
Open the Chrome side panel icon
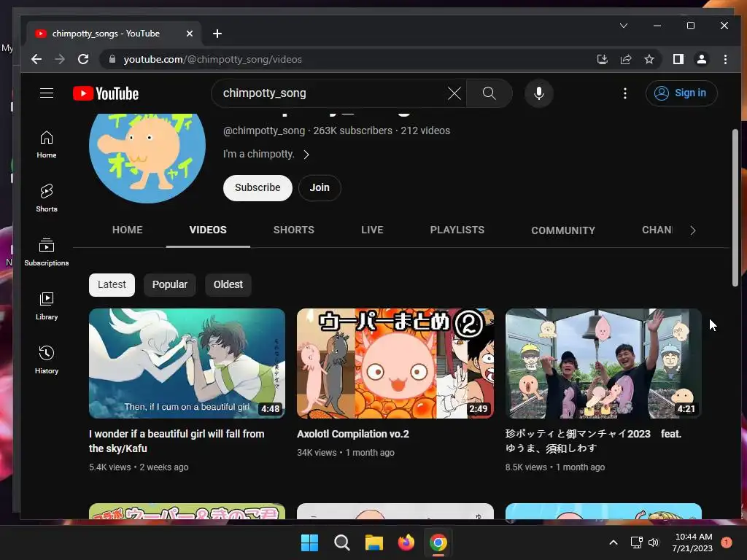678,59
